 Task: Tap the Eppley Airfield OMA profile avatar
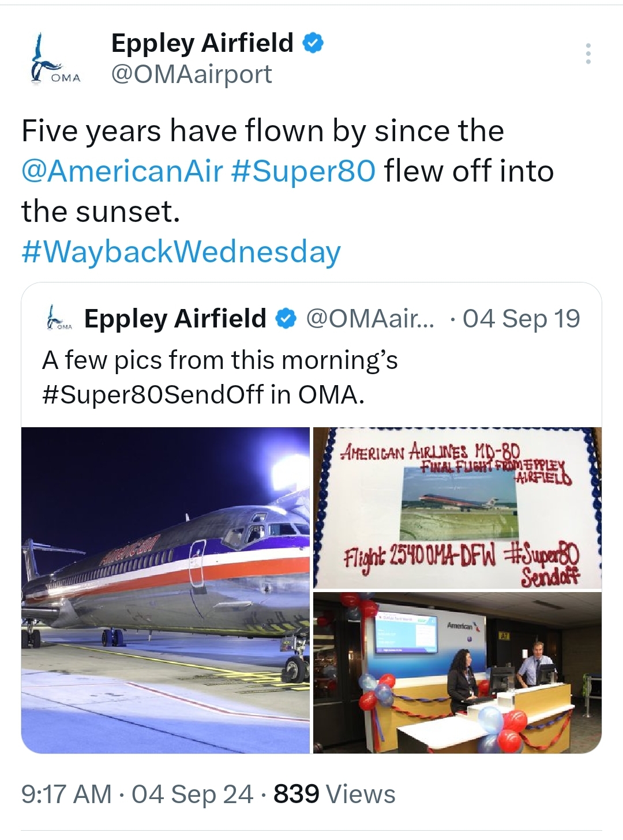(x=56, y=59)
